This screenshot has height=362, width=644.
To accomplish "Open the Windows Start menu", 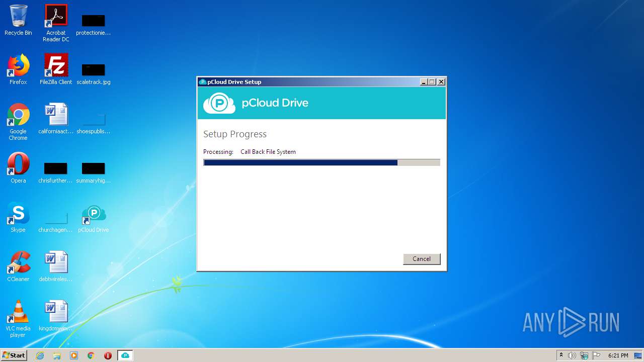I will [x=14, y=355].
